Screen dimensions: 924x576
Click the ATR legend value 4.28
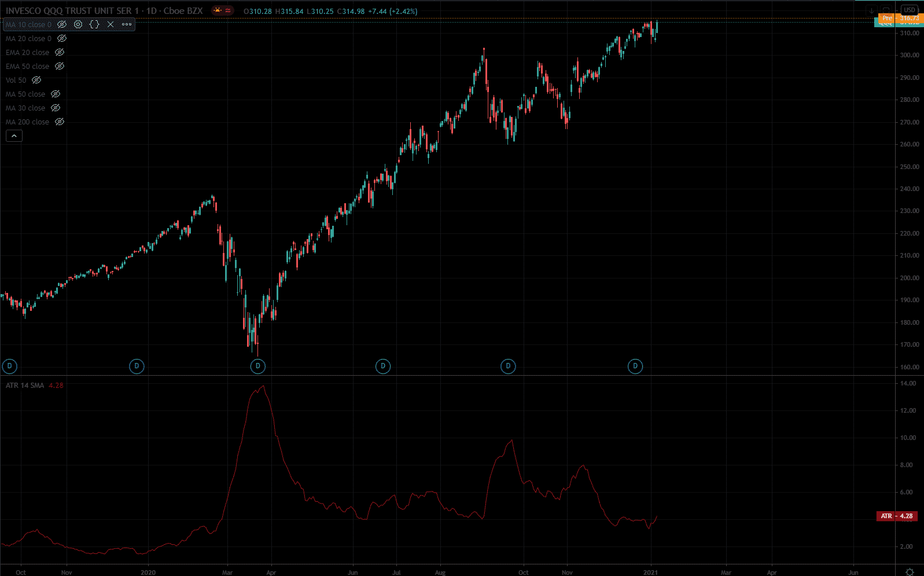56,385
